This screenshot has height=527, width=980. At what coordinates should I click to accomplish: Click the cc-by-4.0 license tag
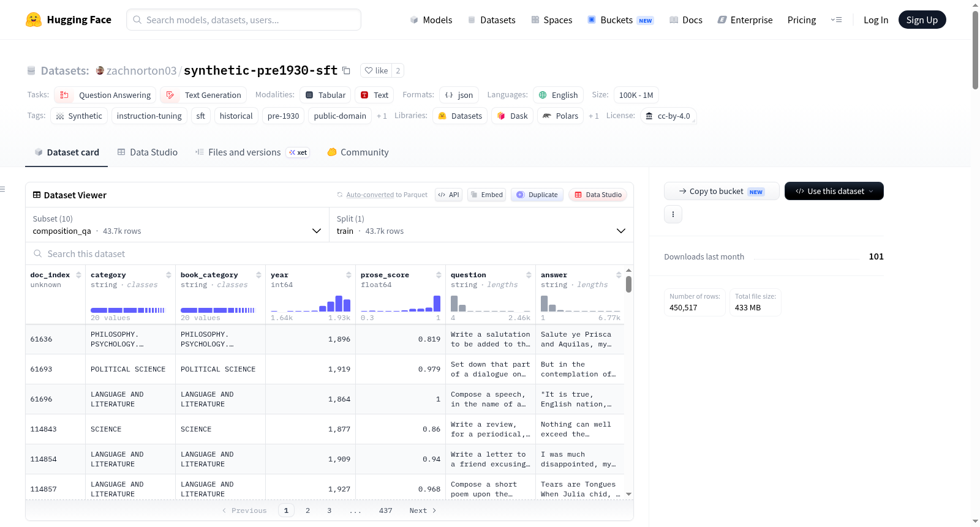pos(668,116)
